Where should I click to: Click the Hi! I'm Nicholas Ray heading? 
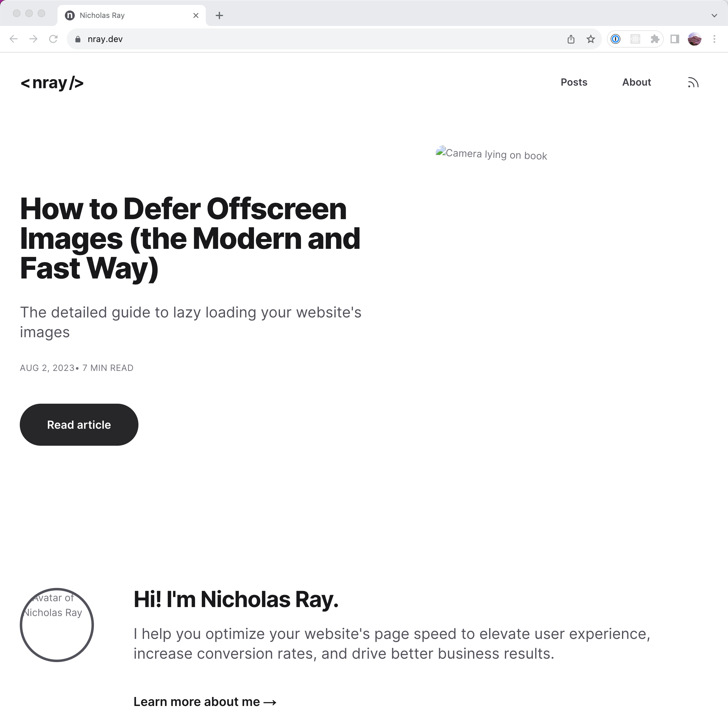coord(236,599)
